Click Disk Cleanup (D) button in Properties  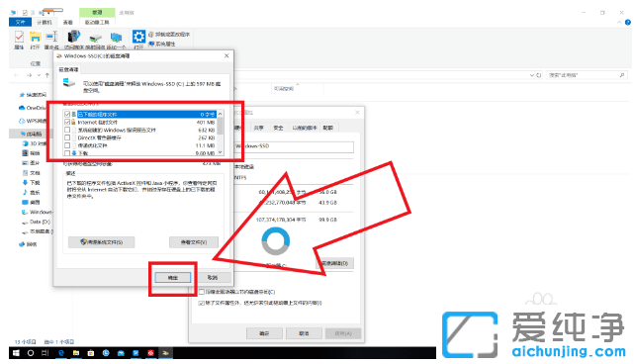[334, 263]
